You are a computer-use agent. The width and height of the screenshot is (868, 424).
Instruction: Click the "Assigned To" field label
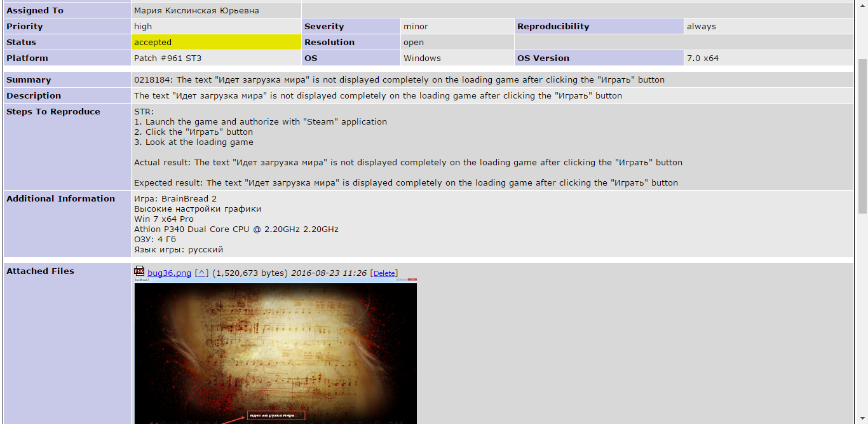coord(35,11)
